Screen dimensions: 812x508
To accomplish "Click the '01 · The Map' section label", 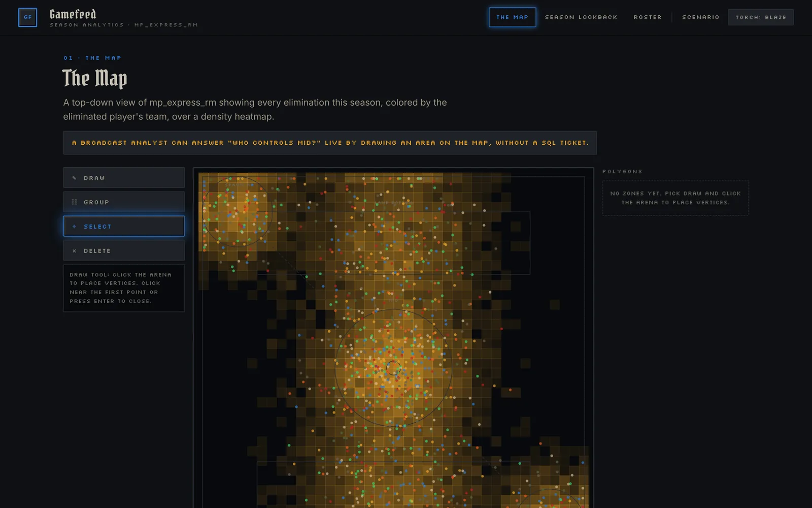I will click(92, 58).
